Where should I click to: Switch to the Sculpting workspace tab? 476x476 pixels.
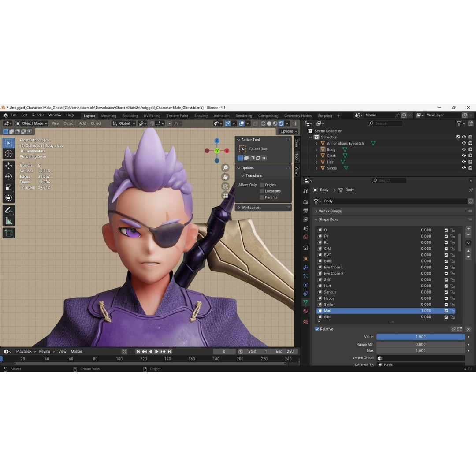(130, 115)
